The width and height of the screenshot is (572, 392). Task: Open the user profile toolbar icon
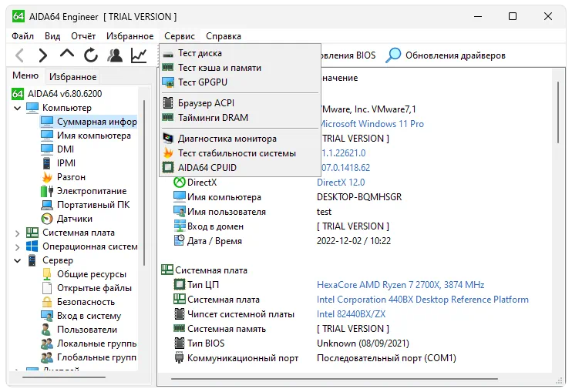115,55
